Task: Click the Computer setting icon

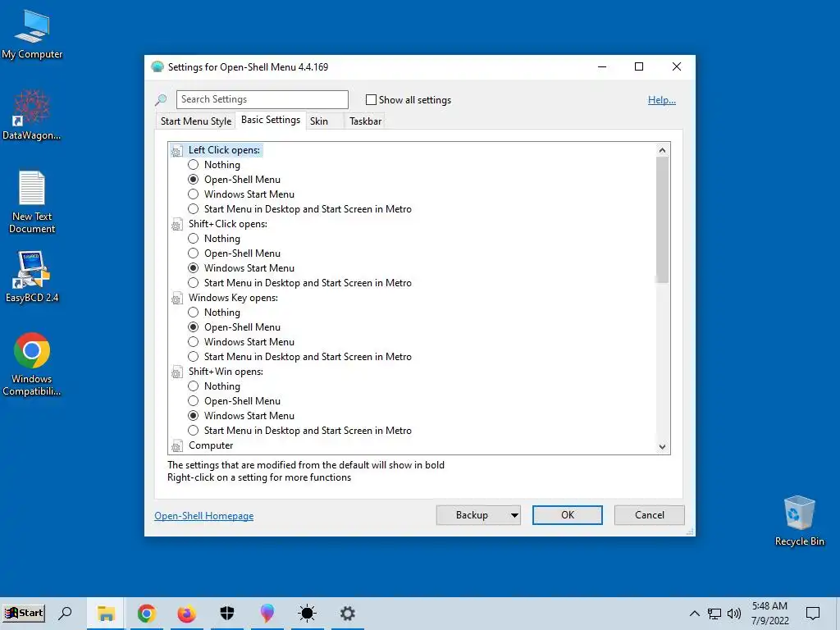Action: (177, 445)
